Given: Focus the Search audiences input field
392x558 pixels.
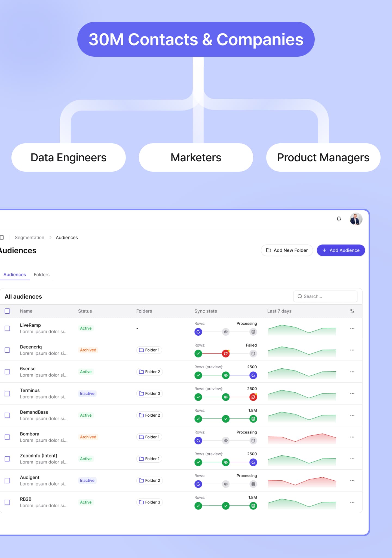Looking at the screenshot, I should click(325, 296).
